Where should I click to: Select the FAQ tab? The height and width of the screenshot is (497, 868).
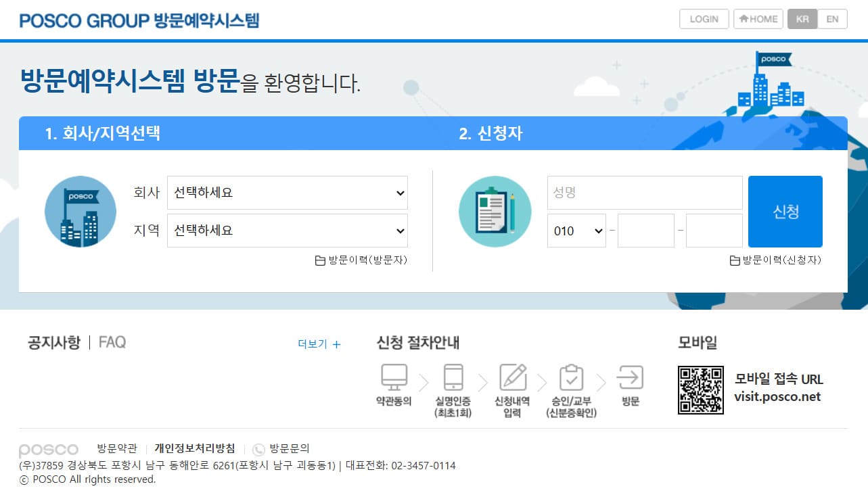(x=112, y=342)
